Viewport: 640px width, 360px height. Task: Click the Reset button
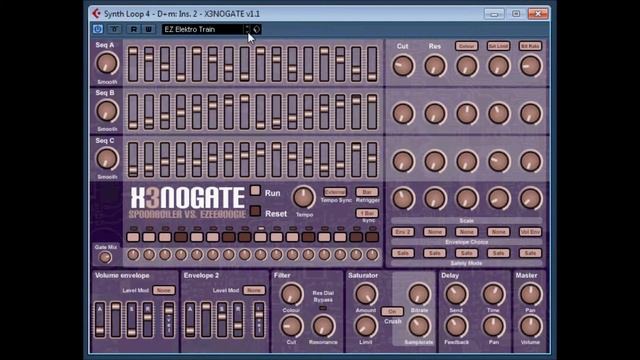pos(255,211)
